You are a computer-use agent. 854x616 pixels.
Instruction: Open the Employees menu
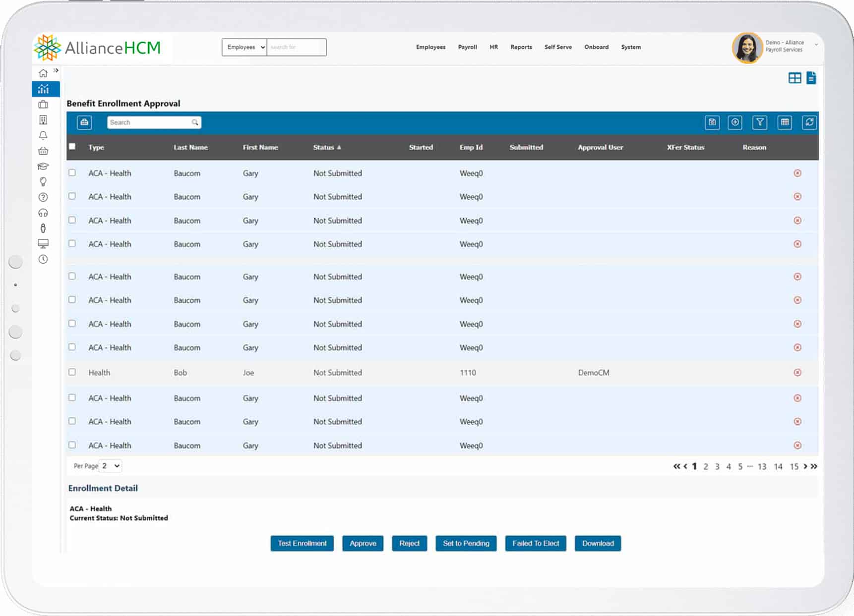[x=430, y=47]
